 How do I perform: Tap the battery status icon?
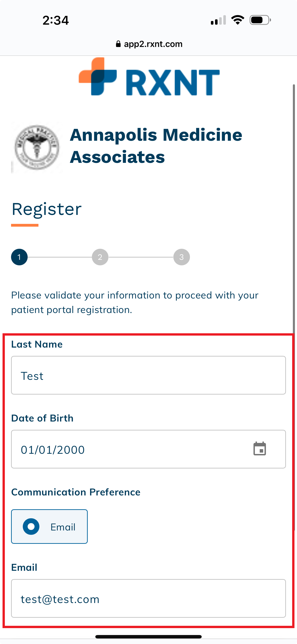pyautogui.click(x=260, y=20)
